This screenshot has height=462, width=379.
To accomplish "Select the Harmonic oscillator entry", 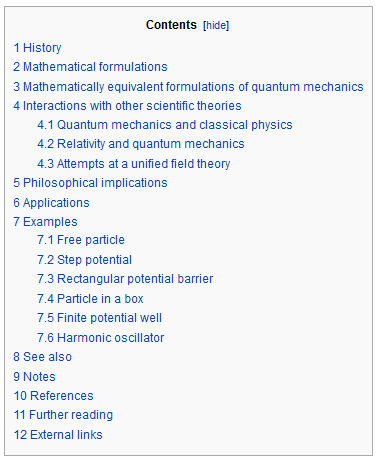I will [101, 338].
